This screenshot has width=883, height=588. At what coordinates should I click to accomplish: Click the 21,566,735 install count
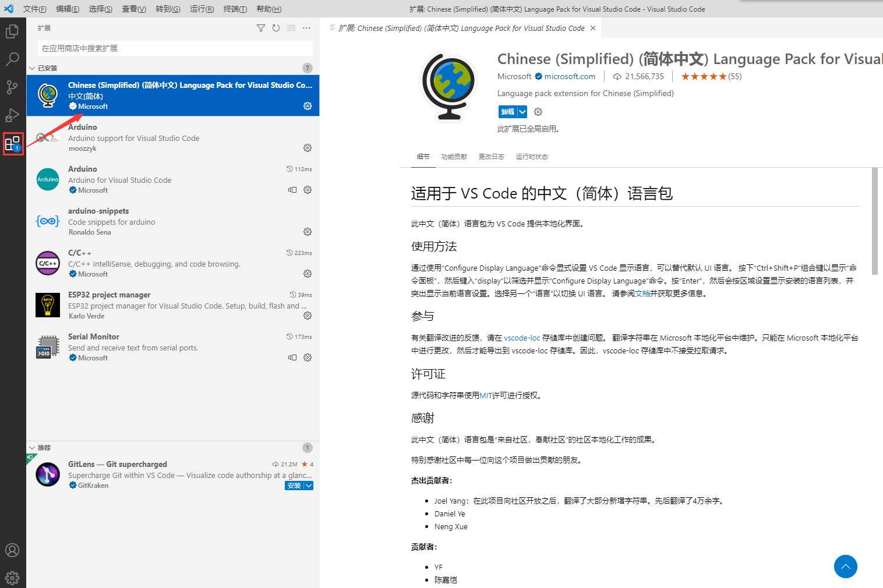638,76
